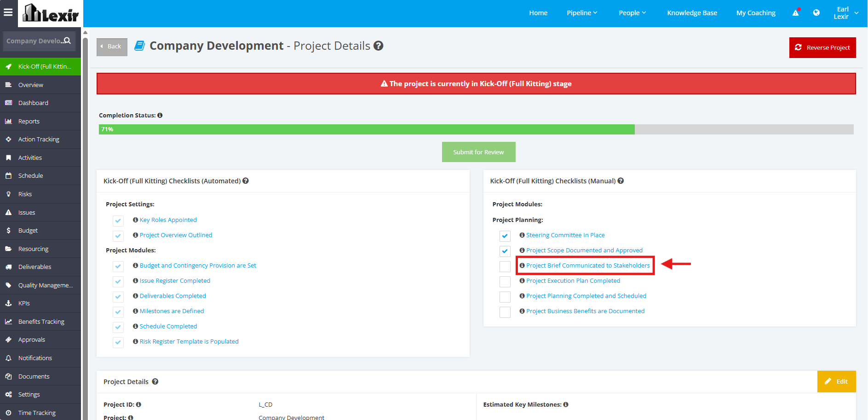Select Overview in the sidebar
Viewport: 868px width, 420px height.
click(x=40, y=85)
